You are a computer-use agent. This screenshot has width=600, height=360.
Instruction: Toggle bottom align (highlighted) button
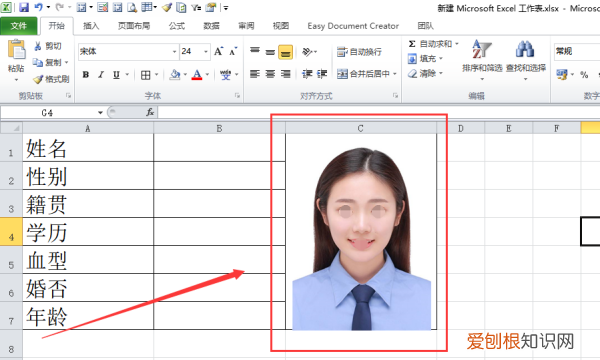(x=285, y=52)
